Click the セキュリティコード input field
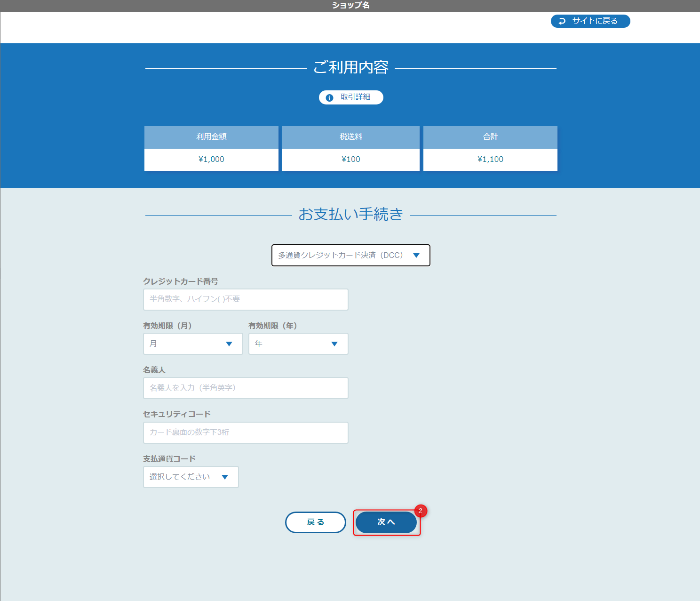The height and width of the screenshot is (601, 700). coord(246,433)
